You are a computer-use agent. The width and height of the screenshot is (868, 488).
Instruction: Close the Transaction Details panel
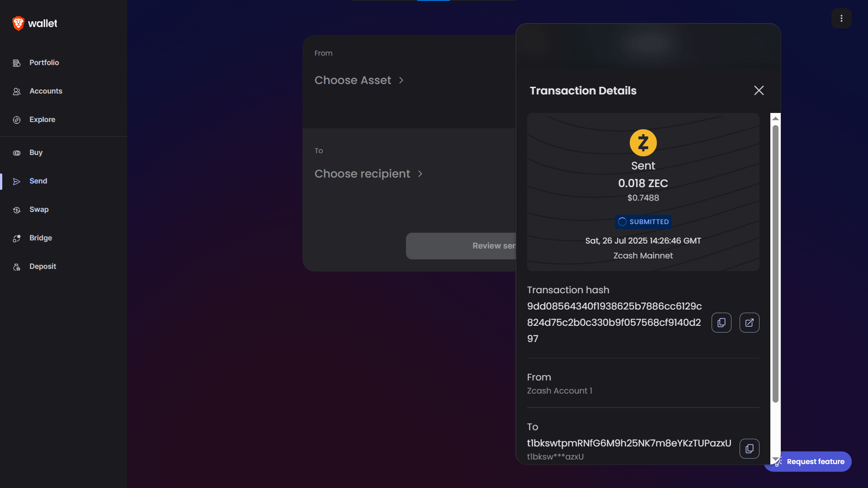click(759, 90)
